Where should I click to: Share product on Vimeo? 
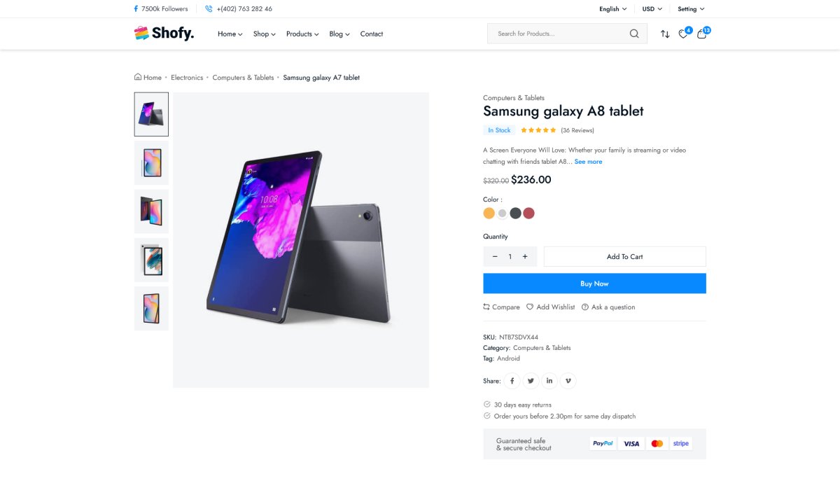click(x=568, y=381)
